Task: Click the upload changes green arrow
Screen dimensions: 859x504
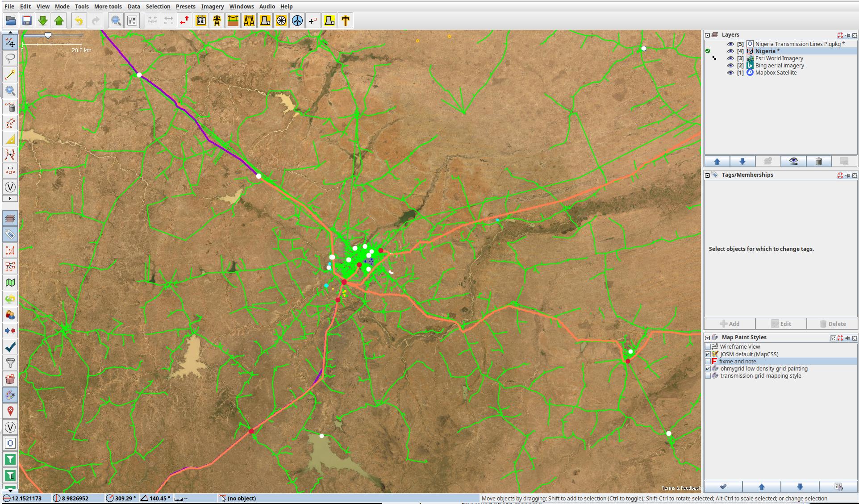Action: [x=59, y=21]
